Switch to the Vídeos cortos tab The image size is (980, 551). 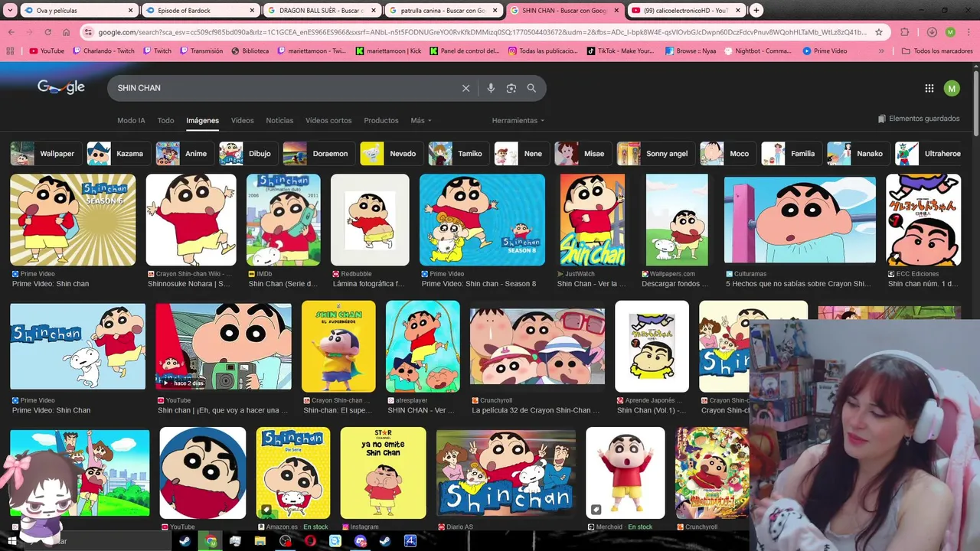point(328,120)
